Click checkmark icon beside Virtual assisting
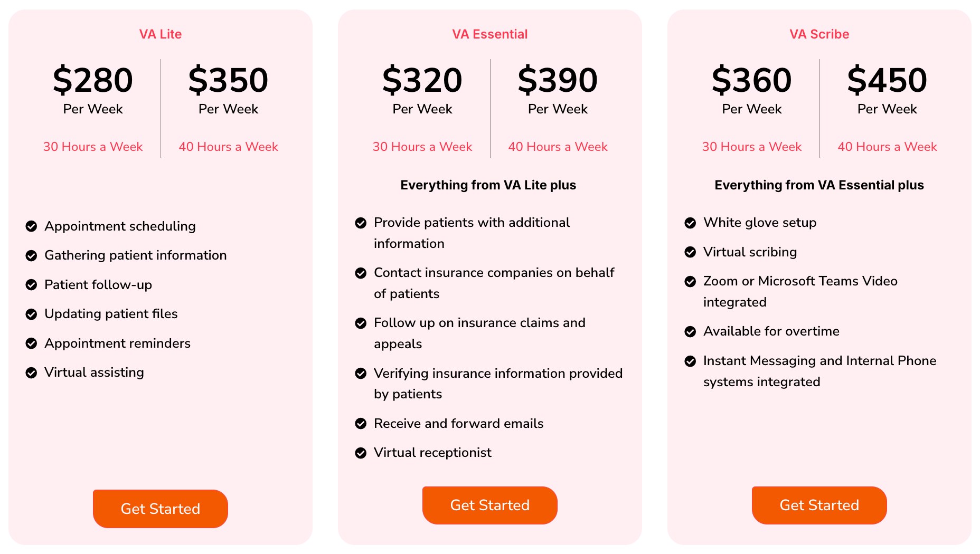The height and width of the screenshot is (554, 980). coord(32,372)
